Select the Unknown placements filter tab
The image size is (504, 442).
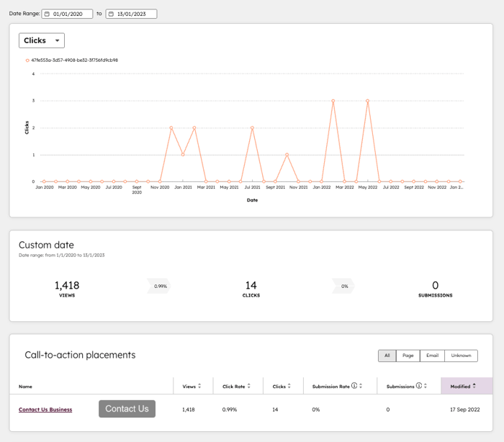click(x=461, y=356)
